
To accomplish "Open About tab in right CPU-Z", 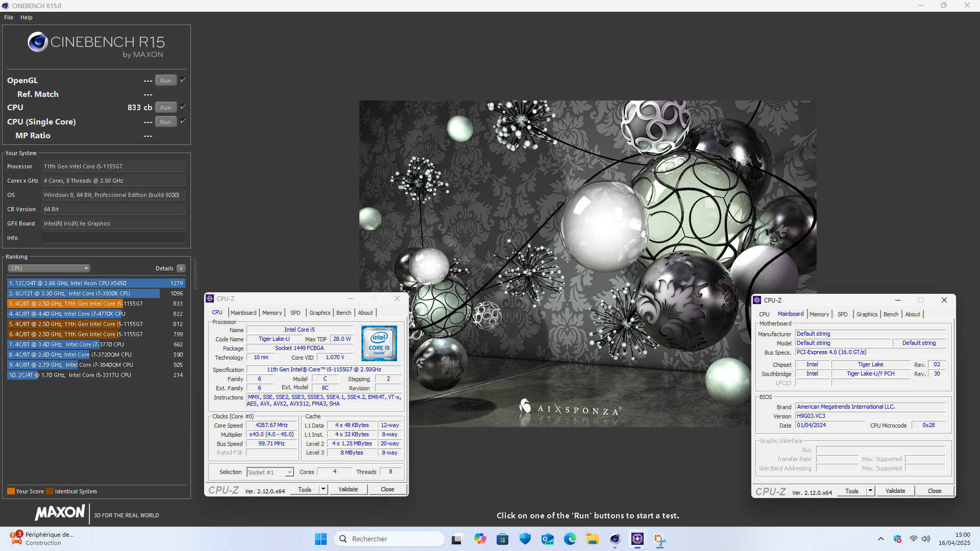I will tap(913, 314).
